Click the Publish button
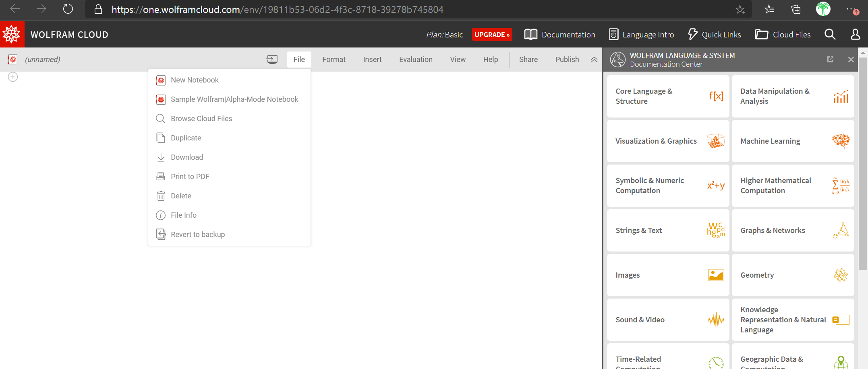The width and height of the screenshot is (868, 369). (567, 60)
